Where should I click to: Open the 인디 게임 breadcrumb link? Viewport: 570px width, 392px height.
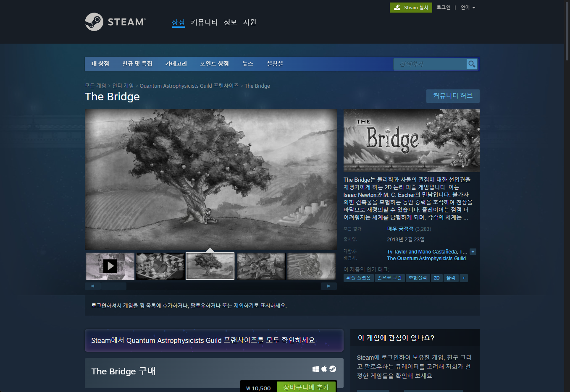[x=123, y=86]
